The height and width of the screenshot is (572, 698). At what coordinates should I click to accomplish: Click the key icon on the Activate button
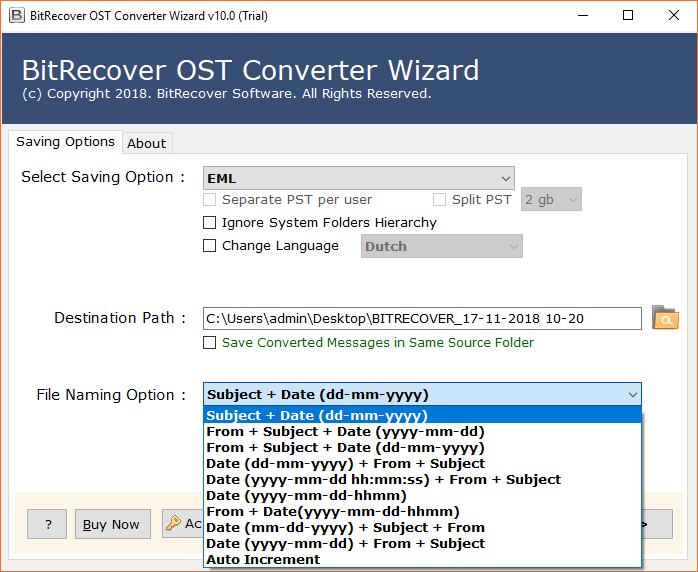tap(173, 523)
